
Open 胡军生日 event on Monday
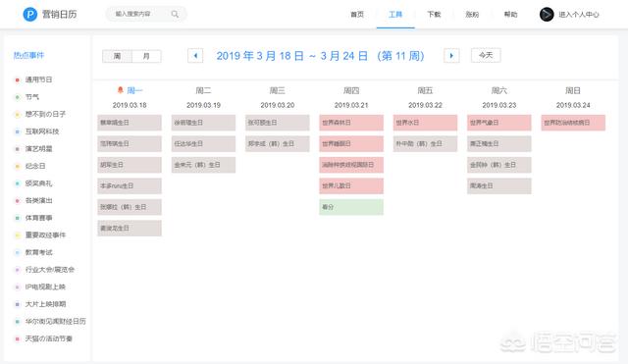130,165
